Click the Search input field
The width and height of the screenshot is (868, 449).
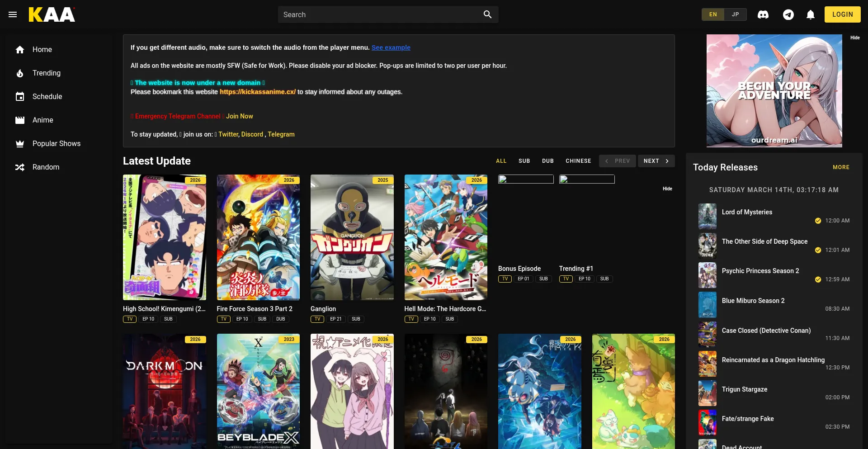pyautogui.click(x=380, y=14)
